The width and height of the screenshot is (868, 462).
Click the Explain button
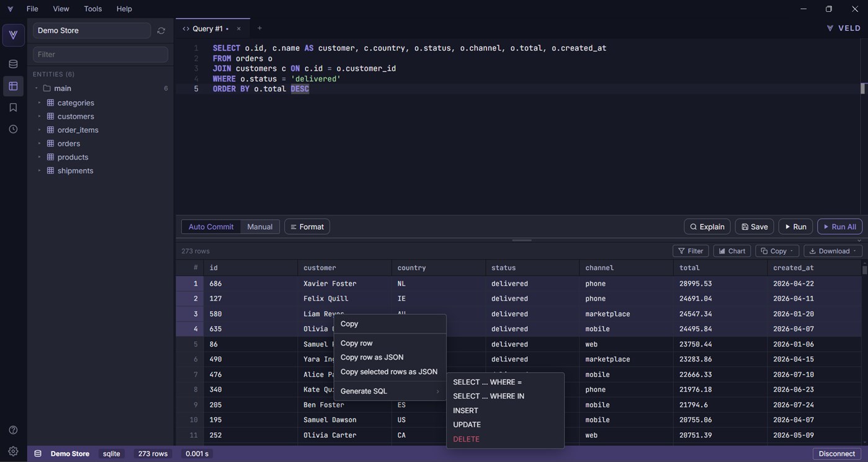point(707,227)
